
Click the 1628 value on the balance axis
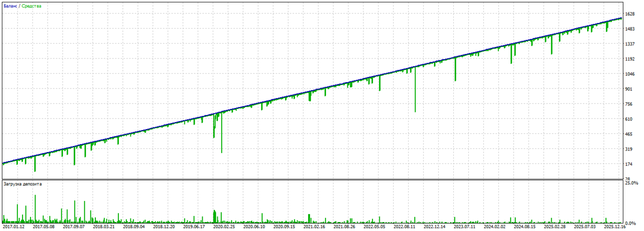pos(630,14)
